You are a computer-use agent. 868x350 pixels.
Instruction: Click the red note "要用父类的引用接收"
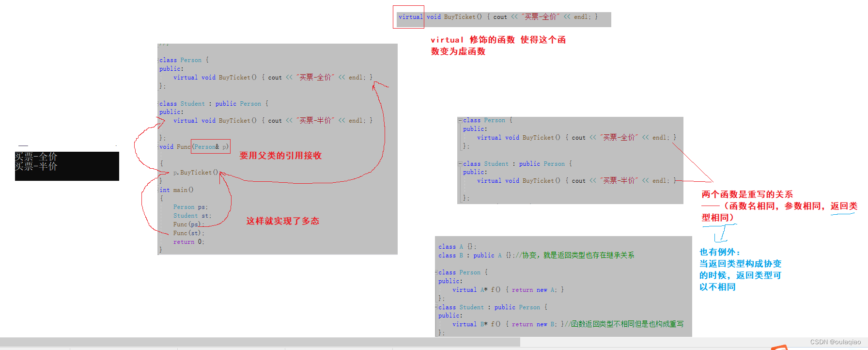[280, 156]
